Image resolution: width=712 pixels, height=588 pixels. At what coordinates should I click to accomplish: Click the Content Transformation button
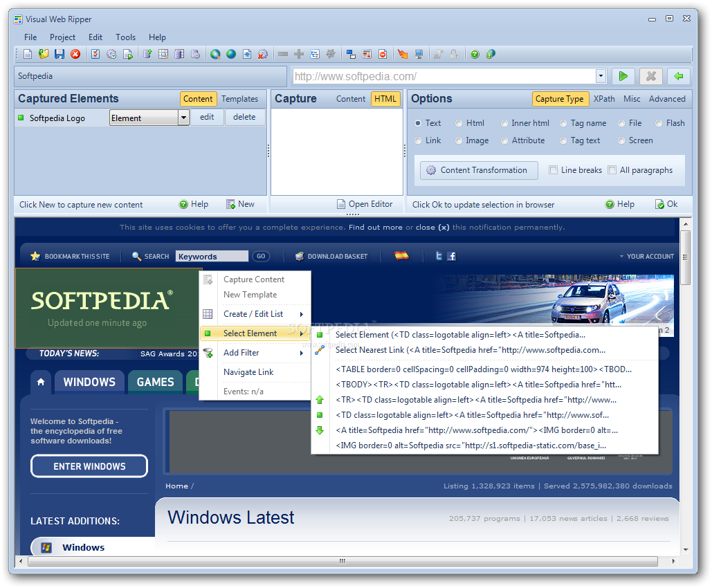(x=479, y=170)
